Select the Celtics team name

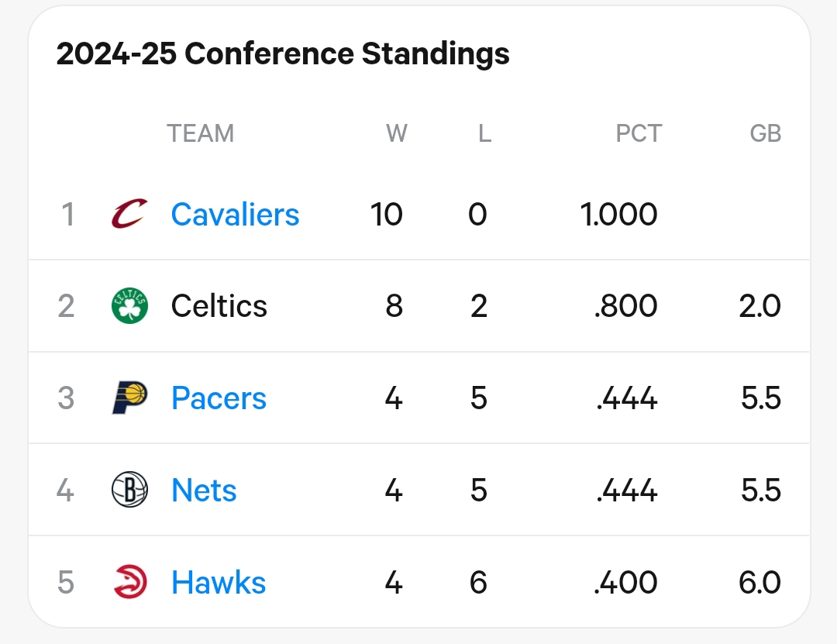[219, 306]
